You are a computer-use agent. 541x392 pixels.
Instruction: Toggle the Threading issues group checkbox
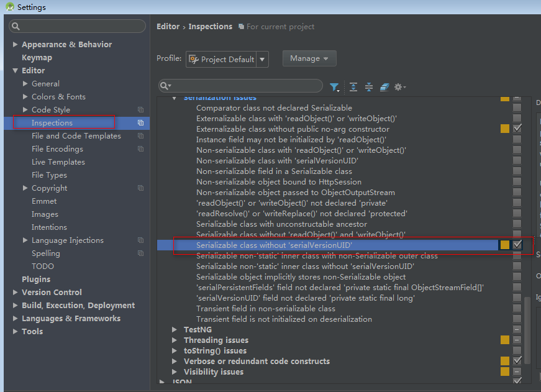(x=517, y=340)
